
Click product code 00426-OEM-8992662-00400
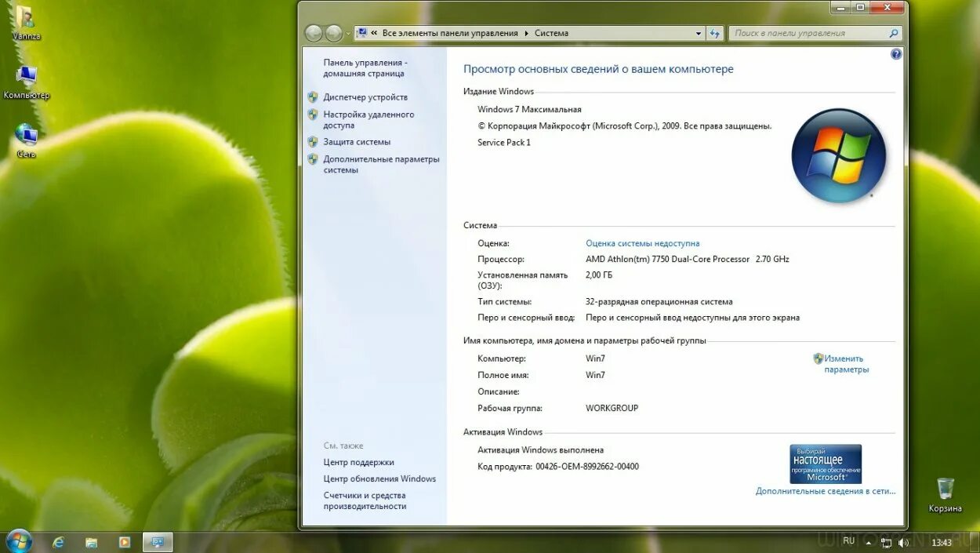587,467
